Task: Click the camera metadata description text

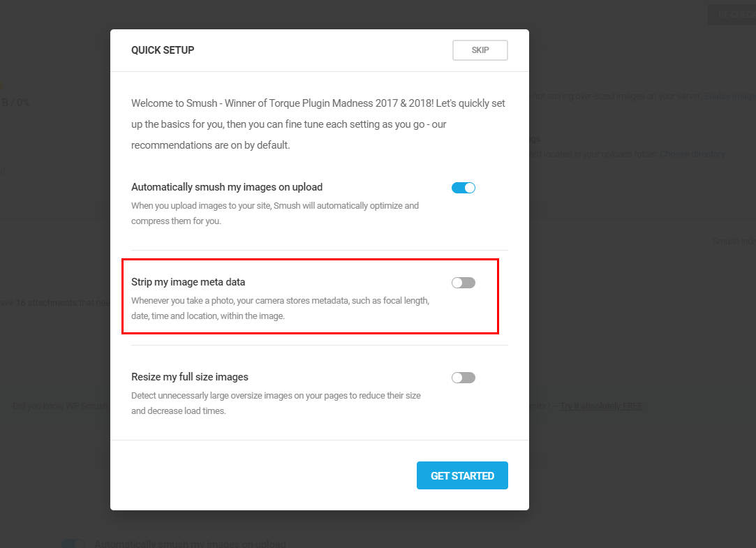Action: (x=280, y=308)
